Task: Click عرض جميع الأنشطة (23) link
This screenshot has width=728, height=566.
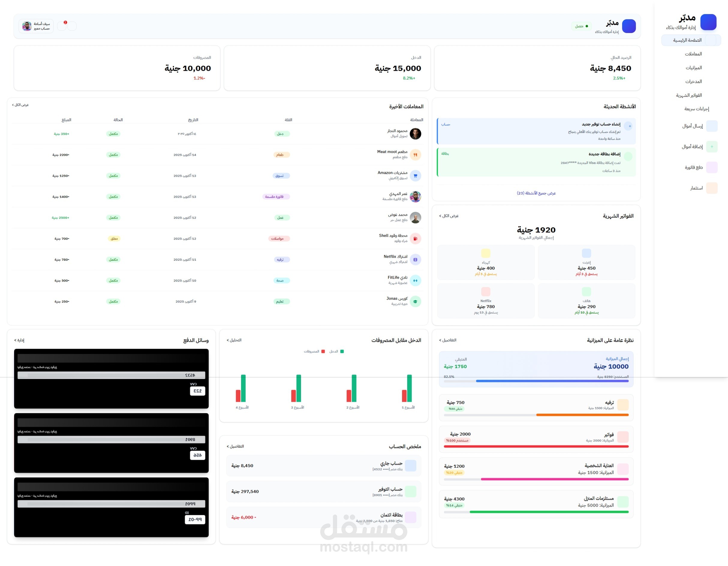Action: pyautogui.click(x=536, y=193)
